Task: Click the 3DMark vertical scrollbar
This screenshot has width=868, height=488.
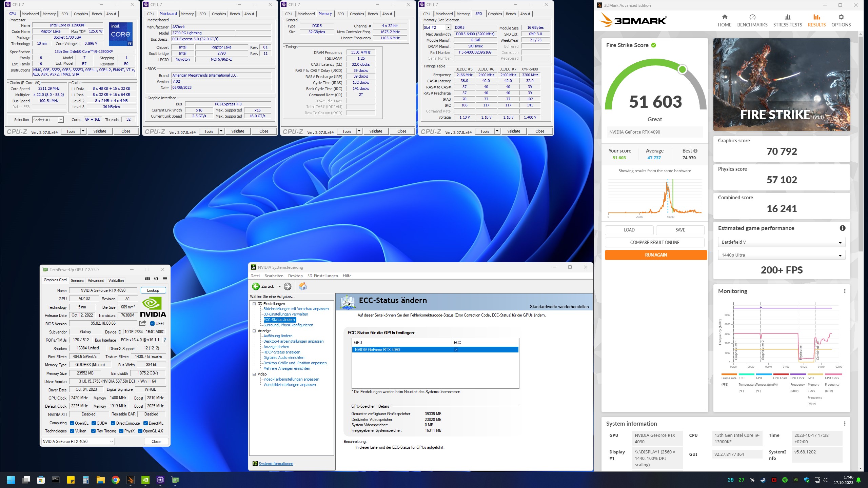Action: tap(861, 144)
